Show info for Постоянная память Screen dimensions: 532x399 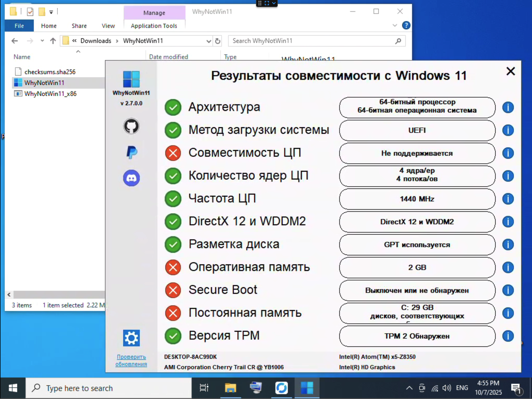click(508, 313)
